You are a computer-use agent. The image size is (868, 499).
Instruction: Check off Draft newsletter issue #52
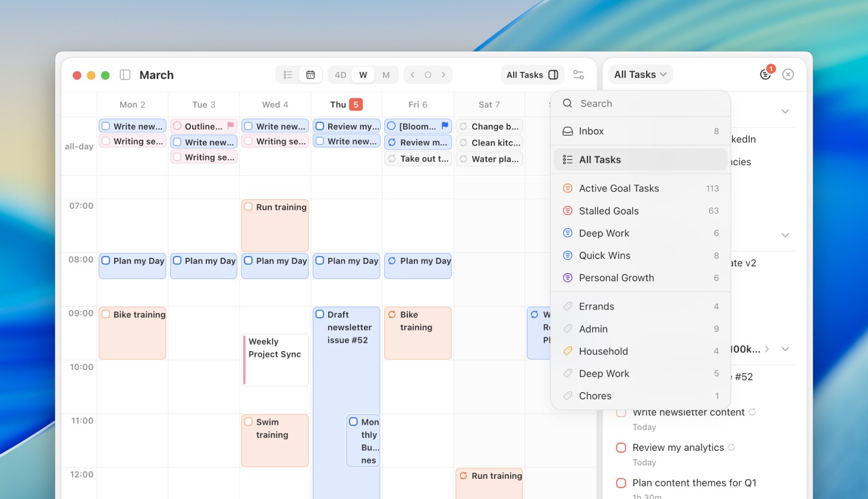point(320,315)
